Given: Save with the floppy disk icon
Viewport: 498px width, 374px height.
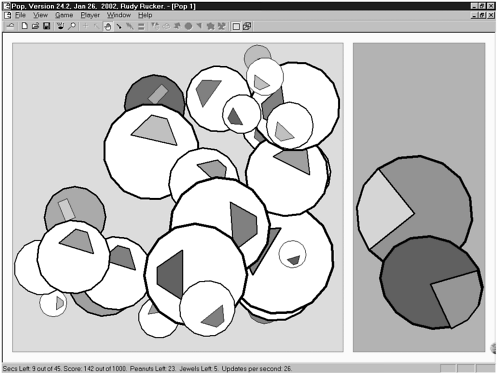Looking at the screenshot, I should pyautogui.click(x=47, y=26).
